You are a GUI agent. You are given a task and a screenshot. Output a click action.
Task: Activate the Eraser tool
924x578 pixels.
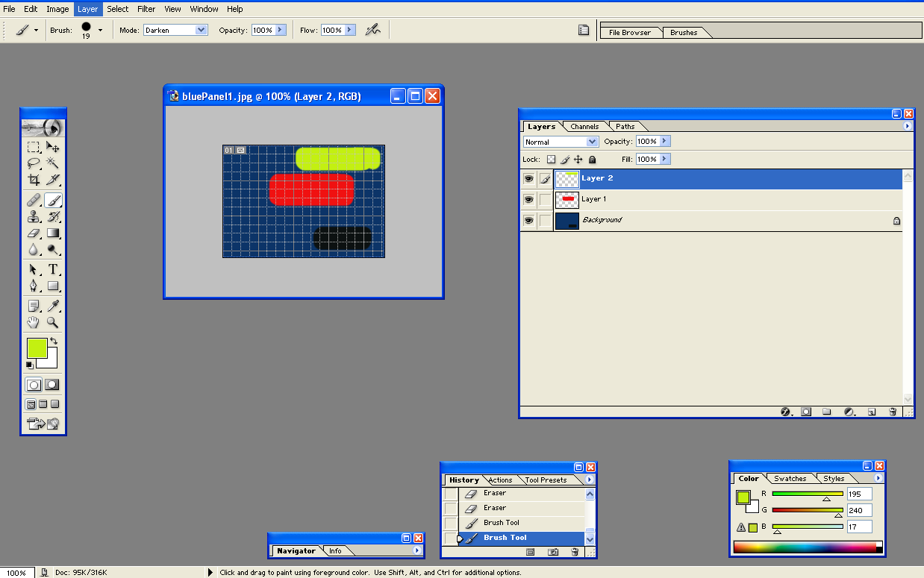point(34,233)
